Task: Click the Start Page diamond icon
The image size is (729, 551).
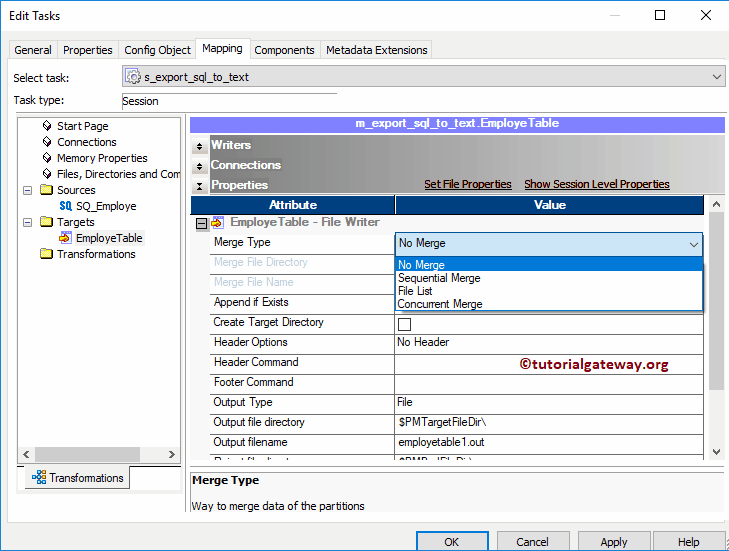Action: (x=47, y=126)
